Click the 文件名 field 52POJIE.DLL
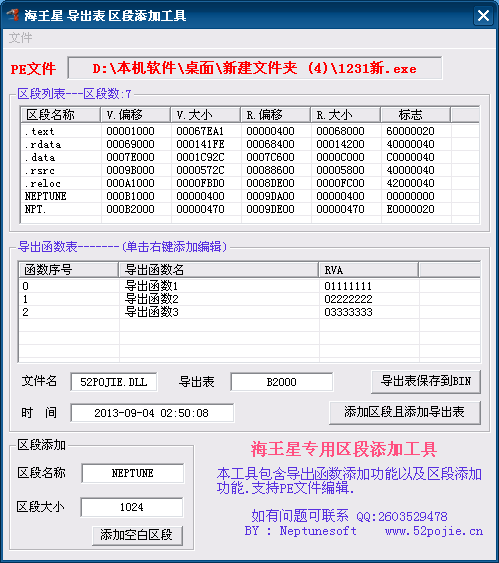 114,382
